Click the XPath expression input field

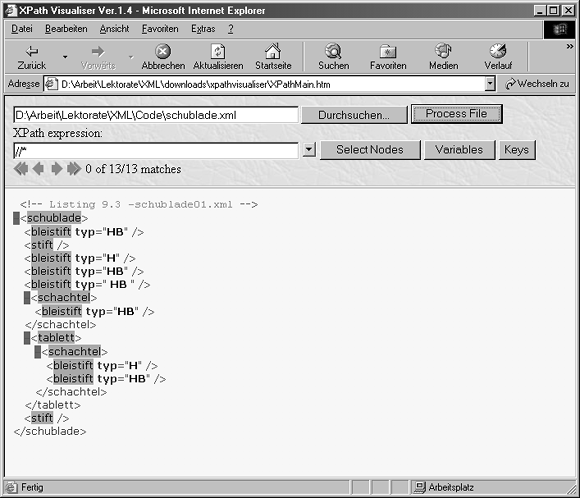pyautogui.click(x=156, y=151)
